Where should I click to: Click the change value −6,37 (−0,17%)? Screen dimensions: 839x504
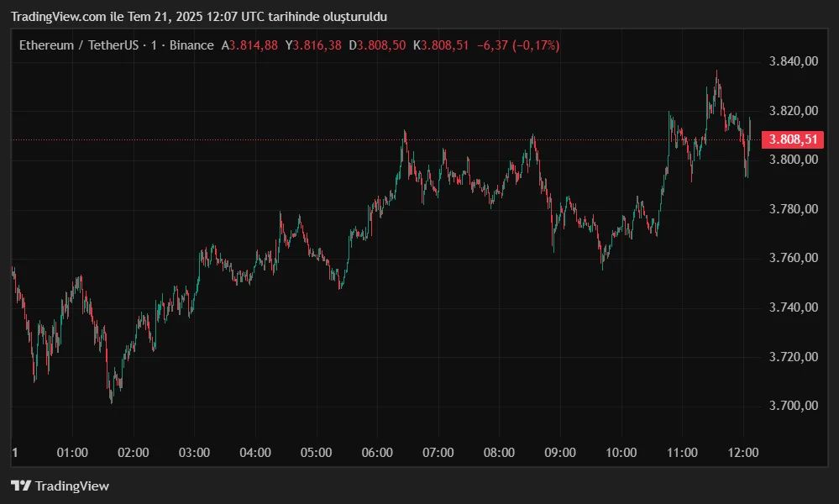tap(518, 45)
